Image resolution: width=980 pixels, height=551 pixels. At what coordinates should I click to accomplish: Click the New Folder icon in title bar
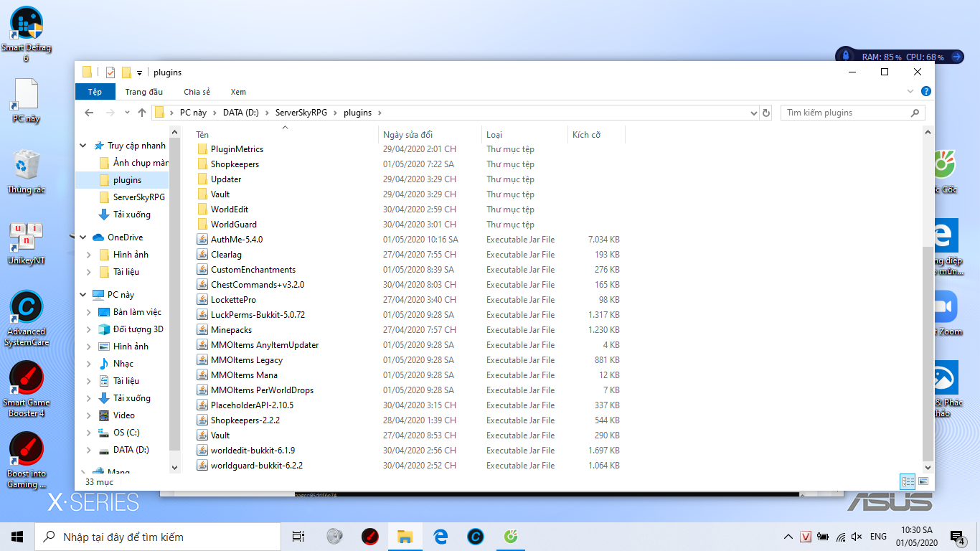point(126,72)
